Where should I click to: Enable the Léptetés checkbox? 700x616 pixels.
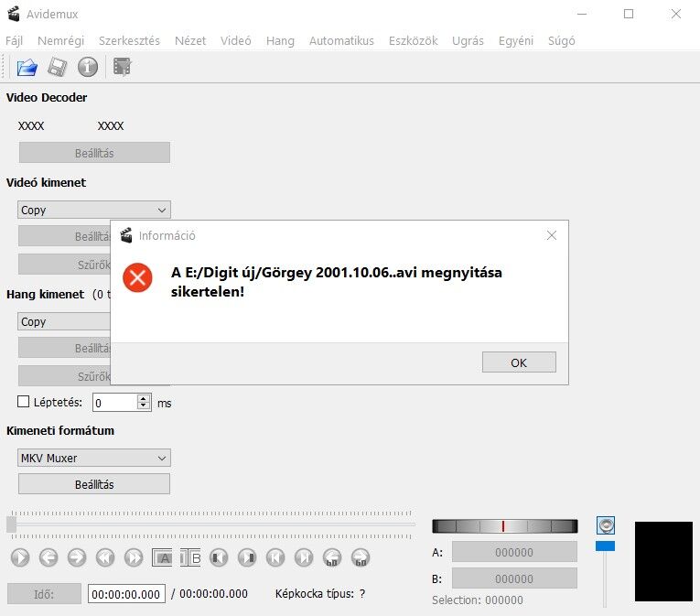[x=23, y=402]
